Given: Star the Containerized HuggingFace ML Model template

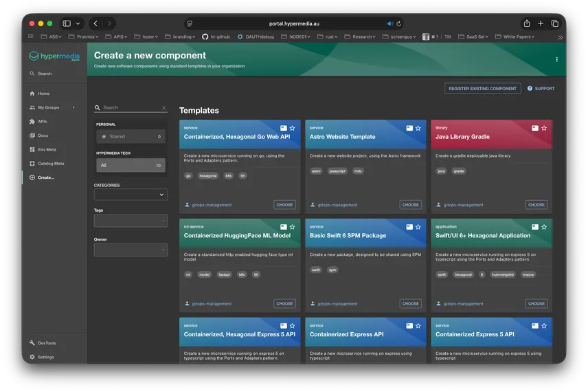Looking at the screenshot, I should [x=292, y=227].
